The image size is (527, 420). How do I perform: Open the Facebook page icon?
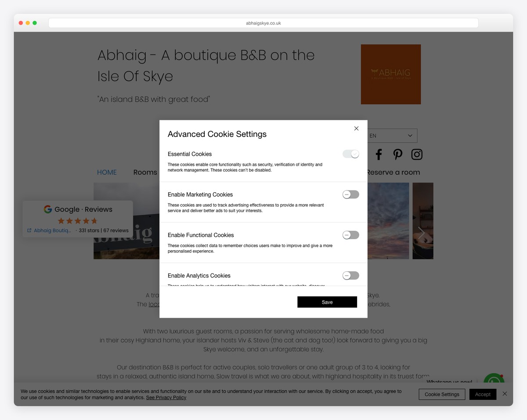point(379,154)
